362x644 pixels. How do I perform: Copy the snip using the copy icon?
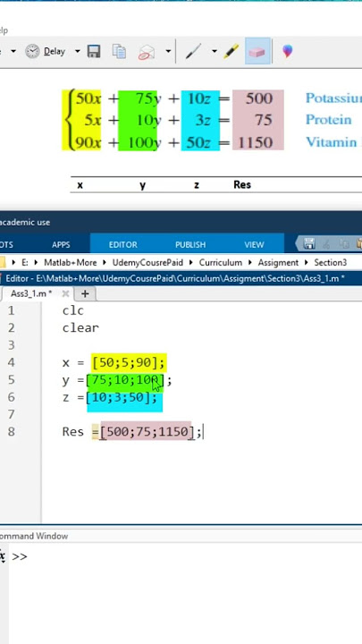(119, 51)
